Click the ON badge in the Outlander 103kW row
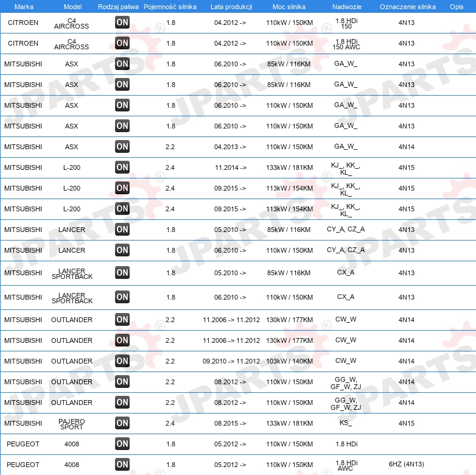The width and height of the screenshot is (476, 475). pos(122,361)
